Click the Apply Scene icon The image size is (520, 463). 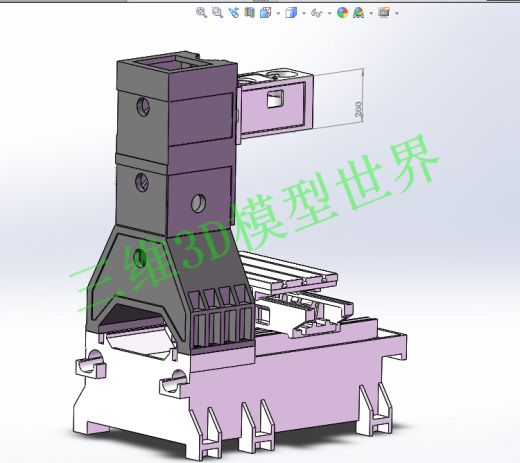pos(359,13)
